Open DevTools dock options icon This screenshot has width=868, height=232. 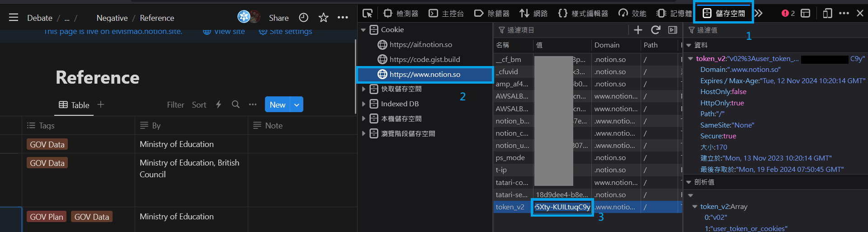pos(806,13)
